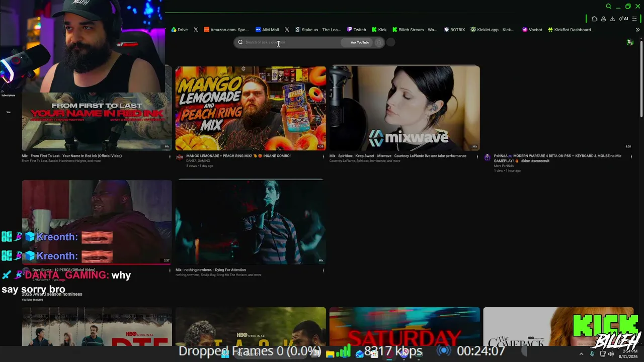Screen dimensions: 644x362
Task: Open the browser settings menu icon
Action: (634, 19)
